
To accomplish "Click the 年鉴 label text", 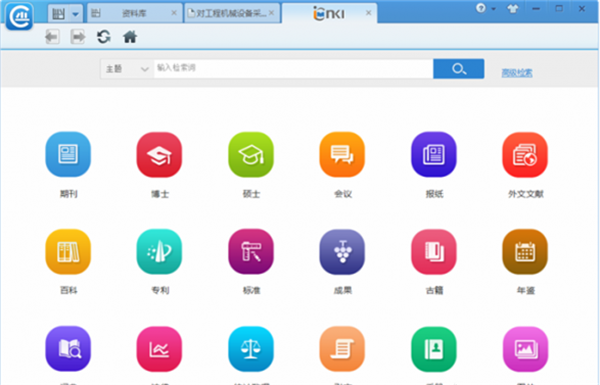I will (525, 290).
